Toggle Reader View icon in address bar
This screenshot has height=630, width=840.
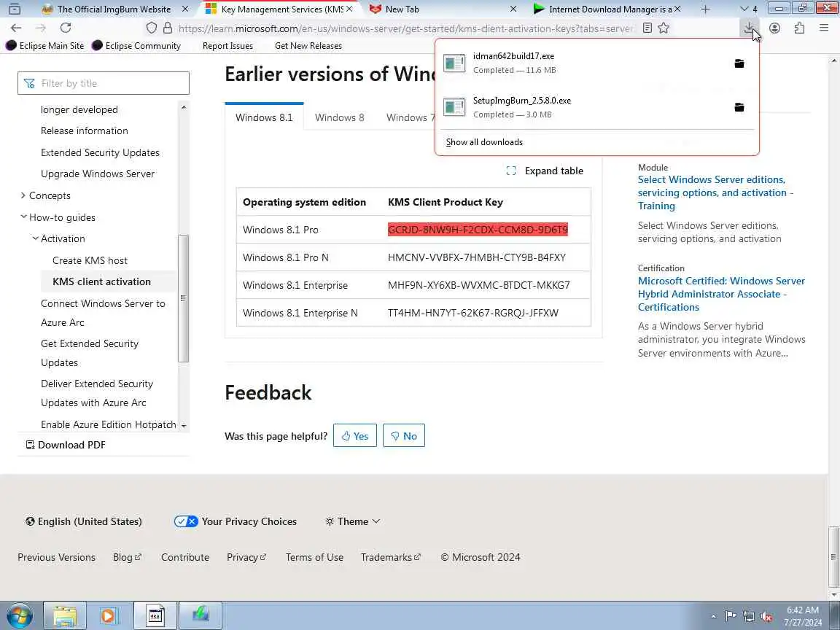click(x=647, y=28)
